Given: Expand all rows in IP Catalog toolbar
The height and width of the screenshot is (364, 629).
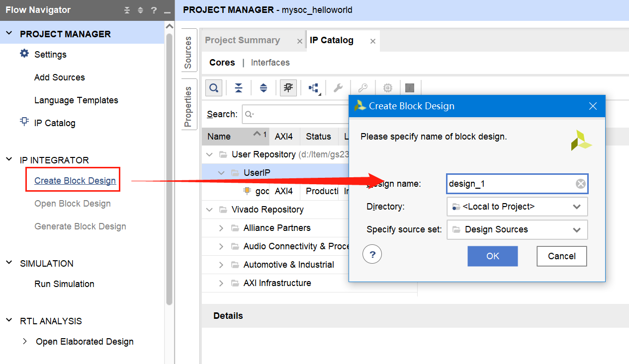Looking at the screenshot, I should (264, 88).
